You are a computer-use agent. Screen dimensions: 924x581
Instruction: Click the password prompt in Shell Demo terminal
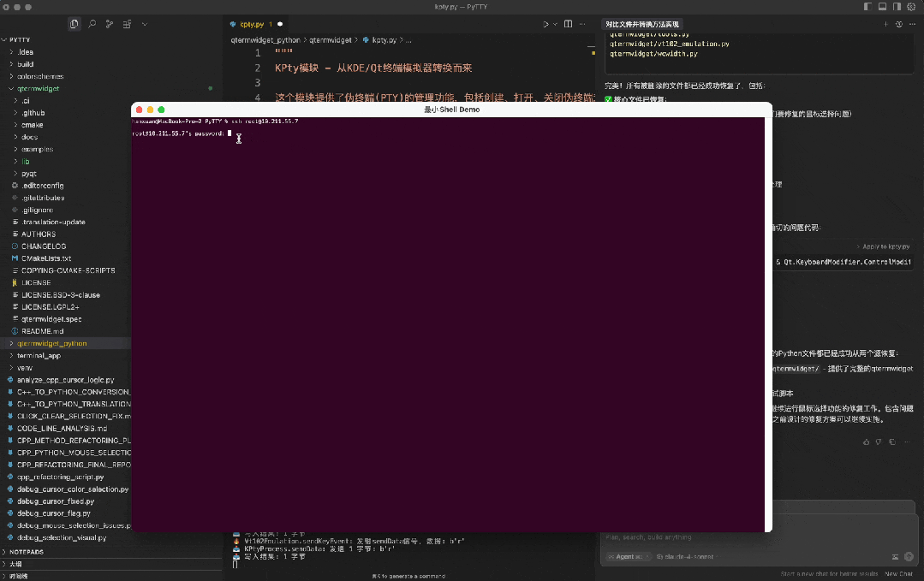point(178,133)
